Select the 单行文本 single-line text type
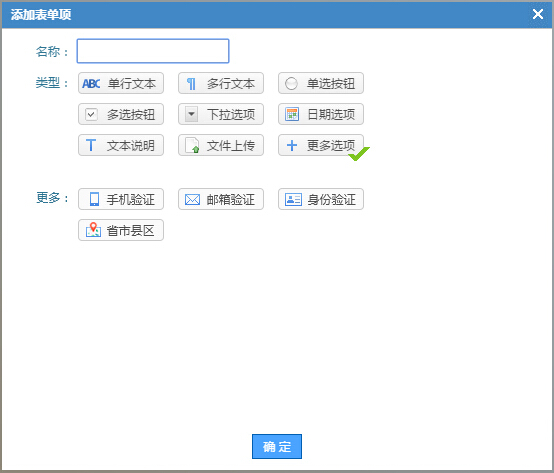The image size is (554, 473). click(x=121, y=83)
